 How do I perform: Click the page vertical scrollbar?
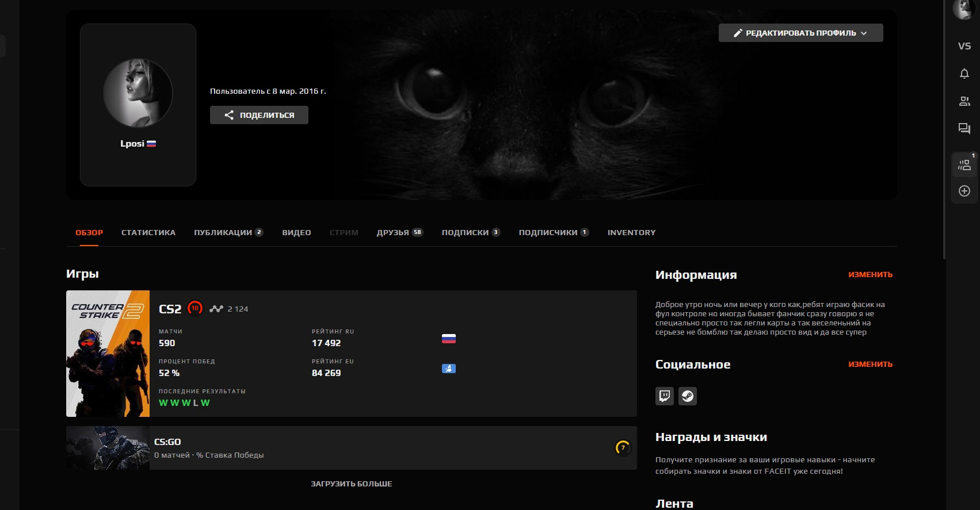pyautogui.click(x=944, y=129)
